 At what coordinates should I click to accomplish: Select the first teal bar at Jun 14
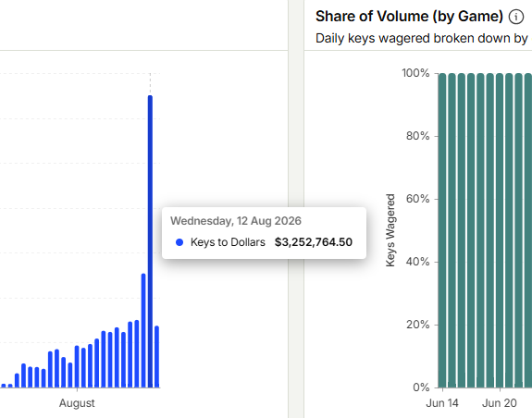[x=442, y=230]
